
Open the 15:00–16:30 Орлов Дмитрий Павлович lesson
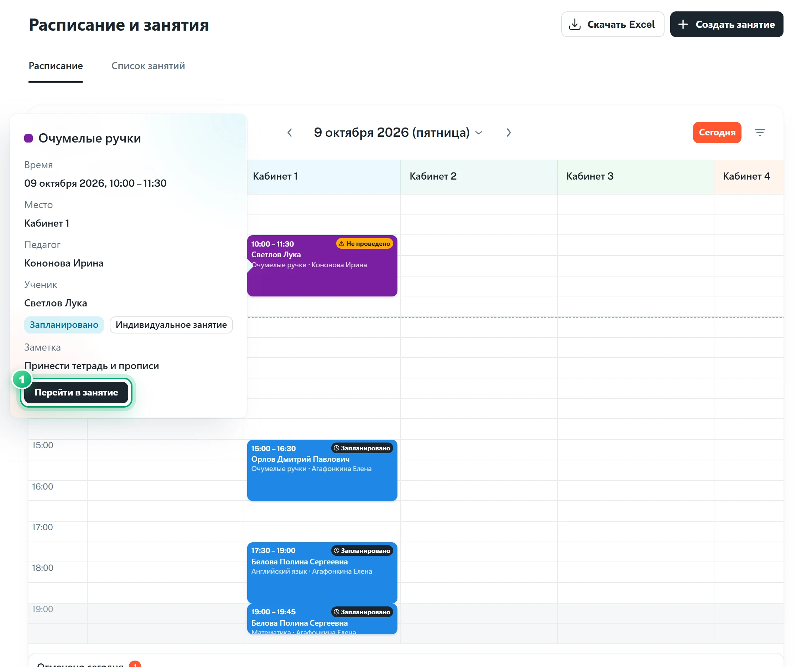(322, 470)
